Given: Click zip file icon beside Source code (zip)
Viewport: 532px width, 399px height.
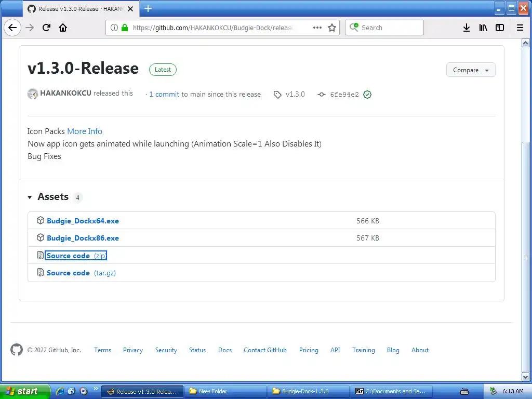Looking at the screenshot, I should [x=41, y=255].
